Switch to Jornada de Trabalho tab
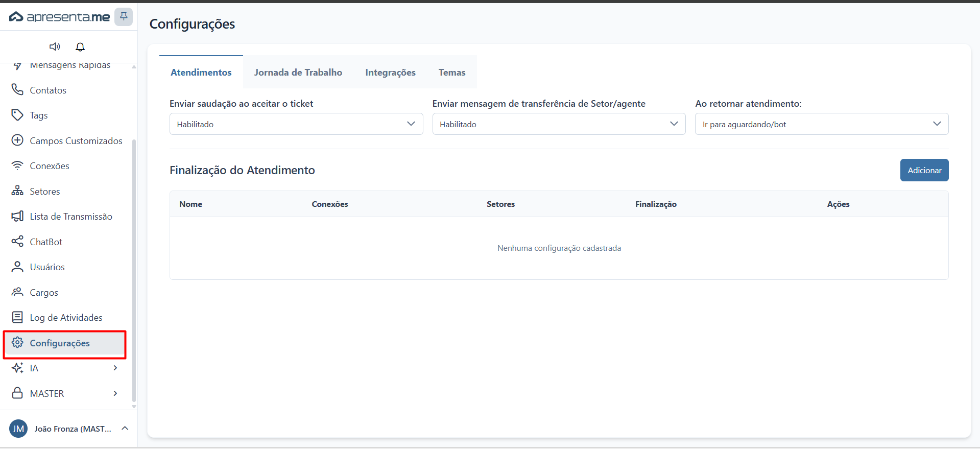 coord(298,72)
